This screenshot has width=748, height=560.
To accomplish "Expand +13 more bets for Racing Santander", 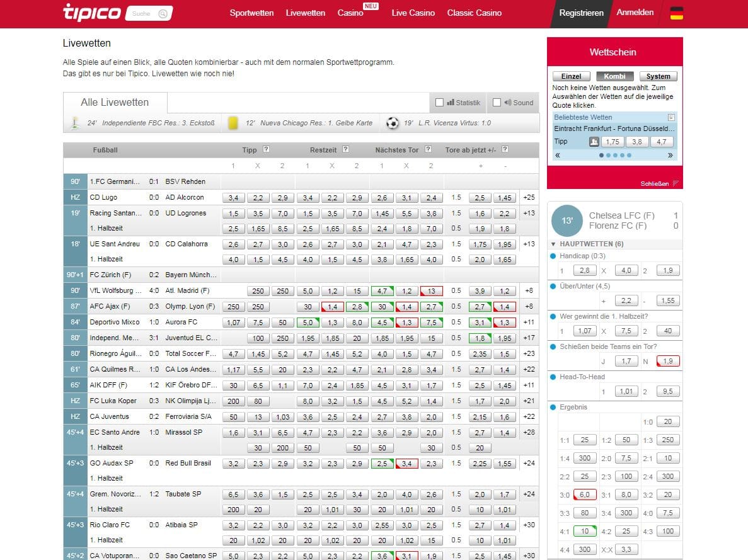I will tap(529, 213).
